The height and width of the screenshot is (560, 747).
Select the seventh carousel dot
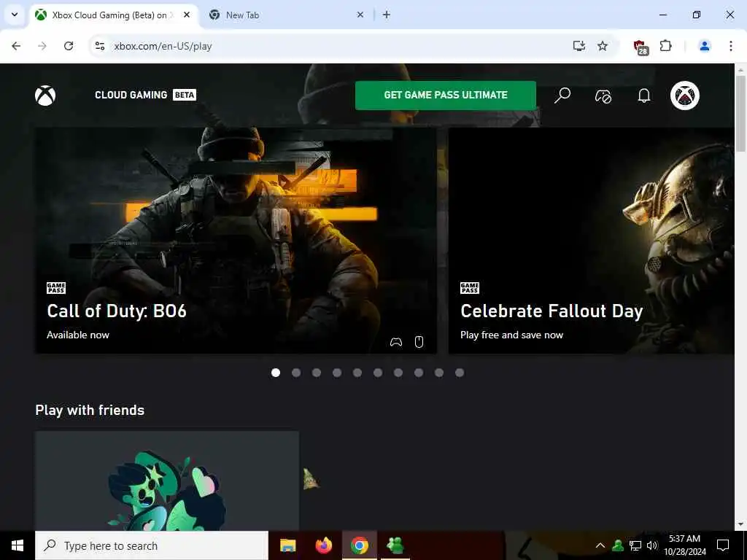click(x=398, y=373)
